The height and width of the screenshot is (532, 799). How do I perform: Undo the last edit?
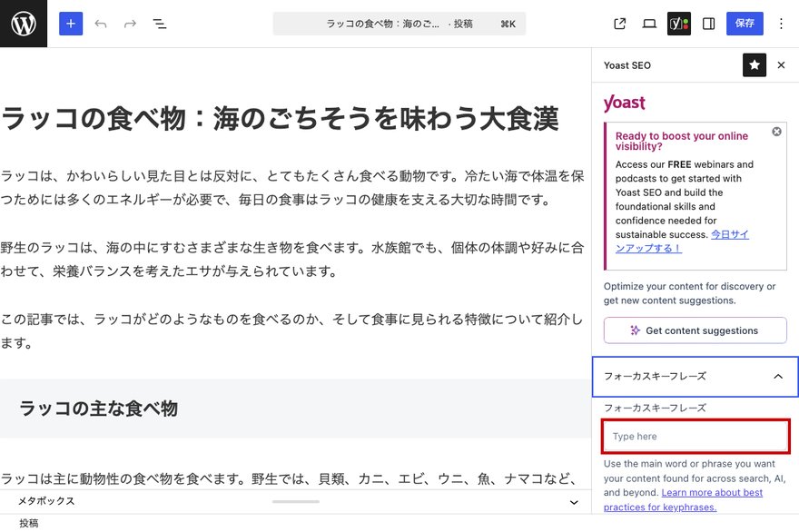101,24
